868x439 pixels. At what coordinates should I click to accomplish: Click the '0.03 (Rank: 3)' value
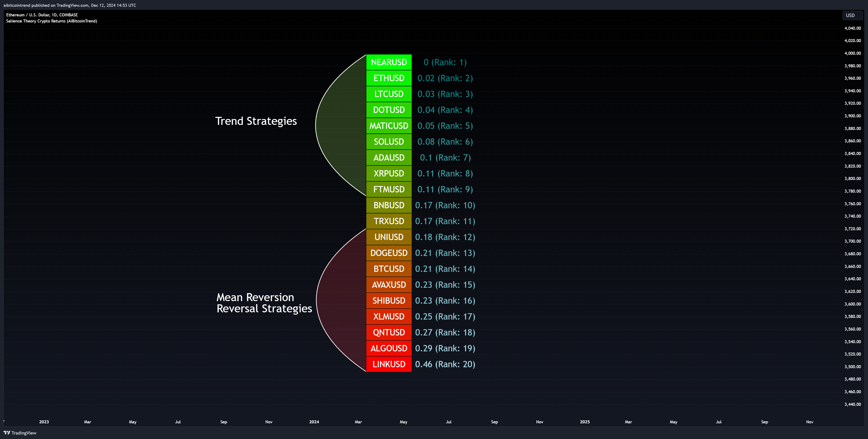click(445, 94)
